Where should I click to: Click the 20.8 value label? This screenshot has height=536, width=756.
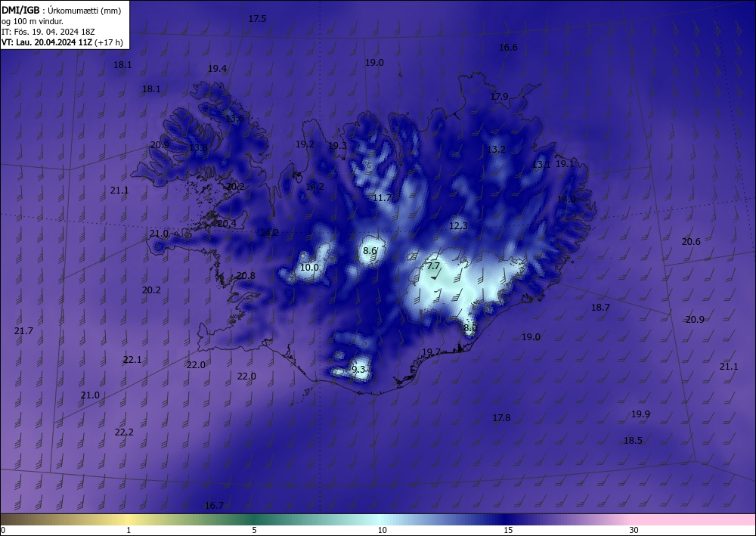246,276
